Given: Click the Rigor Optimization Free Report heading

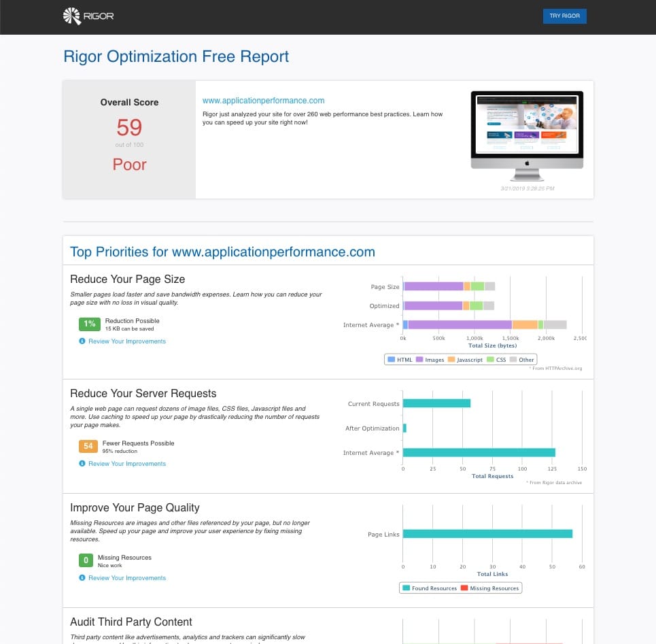Looking at the screenshot, I should coord(176,56).
